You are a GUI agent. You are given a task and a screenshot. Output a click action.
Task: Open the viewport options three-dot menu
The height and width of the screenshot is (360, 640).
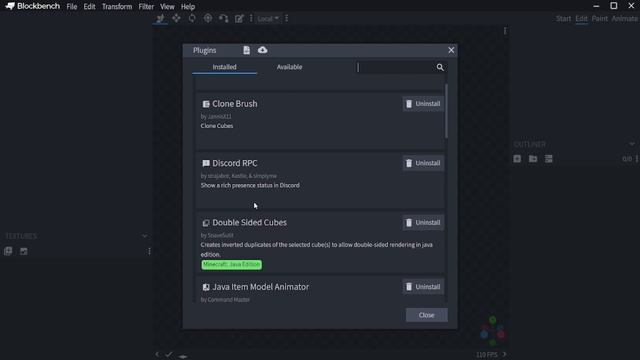505,31
